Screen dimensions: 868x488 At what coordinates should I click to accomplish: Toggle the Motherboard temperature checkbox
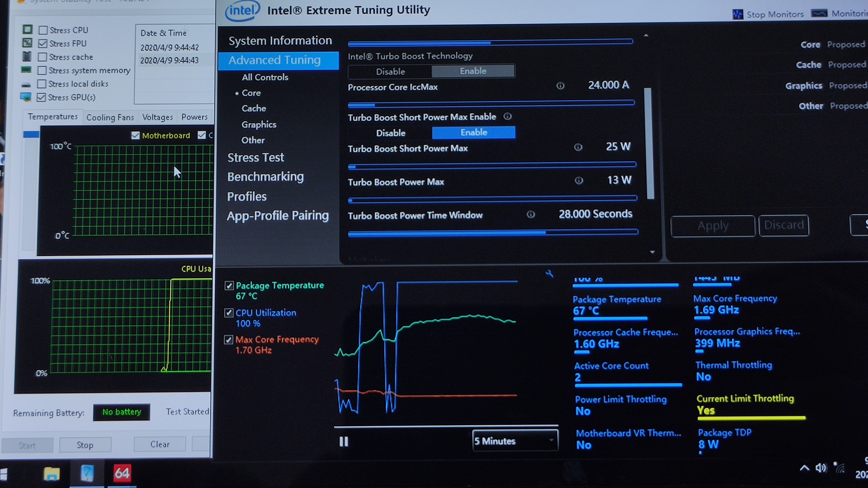coord(135,135)
